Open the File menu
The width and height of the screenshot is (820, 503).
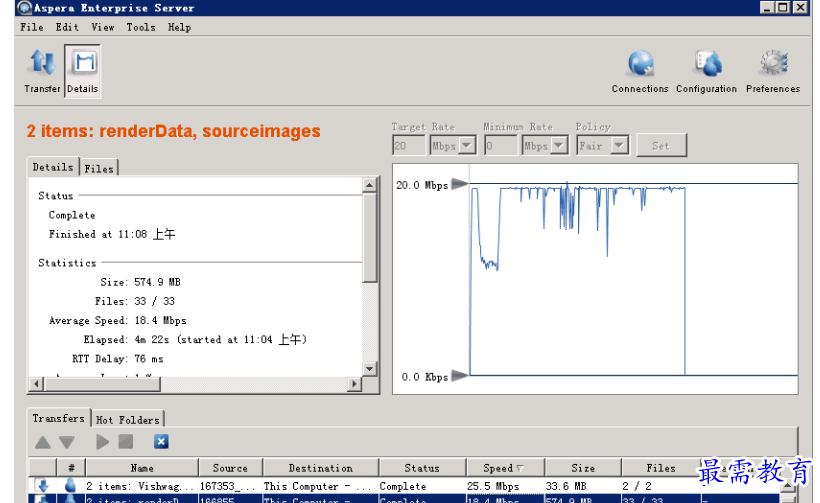point(32,27)
